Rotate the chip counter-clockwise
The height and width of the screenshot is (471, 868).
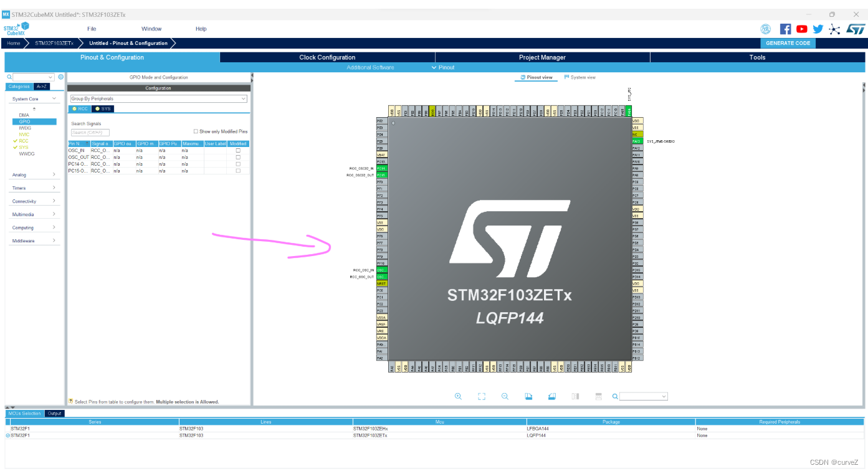pyautogui.click(x=552, y=396)
